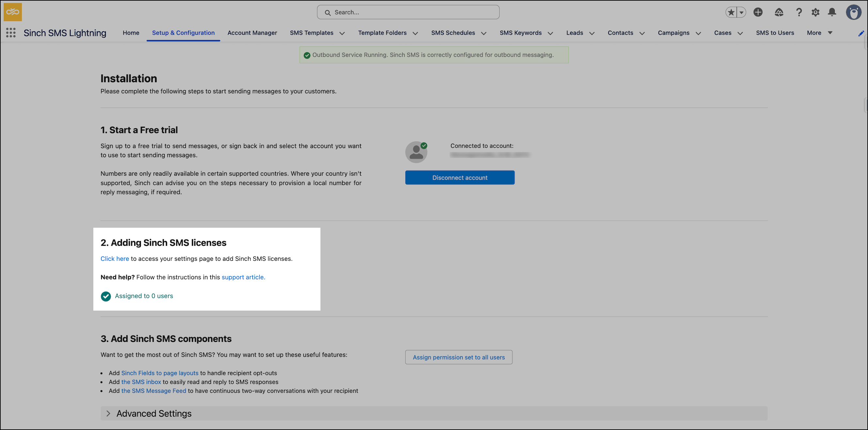
Task: Click the Outbound Service Running check icon
Action: pos(307,55)
